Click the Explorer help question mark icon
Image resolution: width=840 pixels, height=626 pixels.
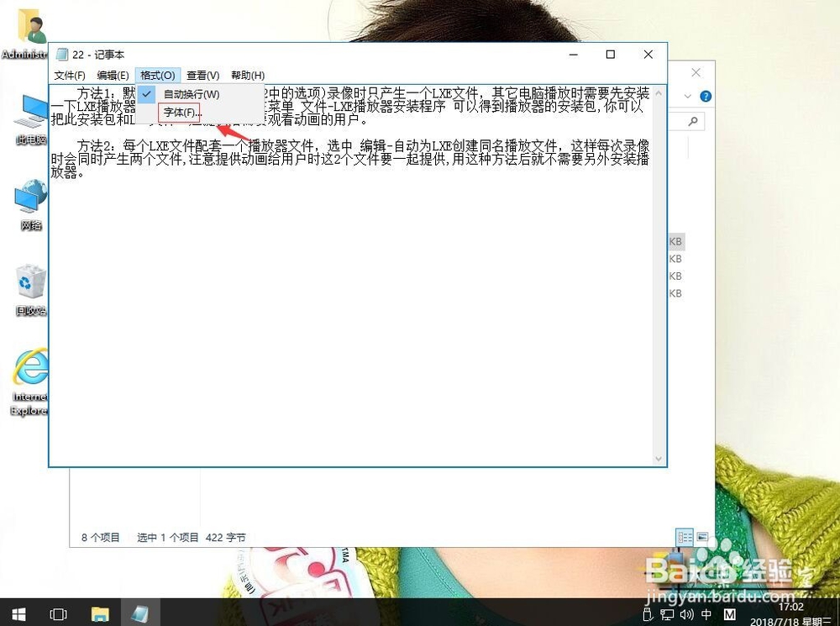pyautogui.click(x=706, y=96)
